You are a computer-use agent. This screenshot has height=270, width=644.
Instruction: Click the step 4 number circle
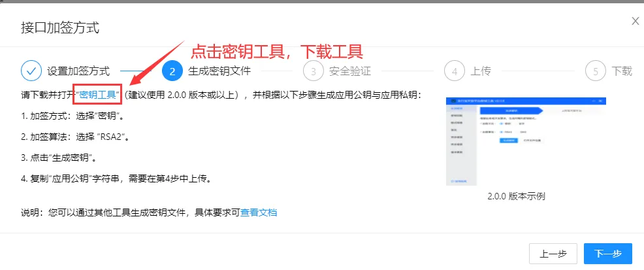coord(455,71)
